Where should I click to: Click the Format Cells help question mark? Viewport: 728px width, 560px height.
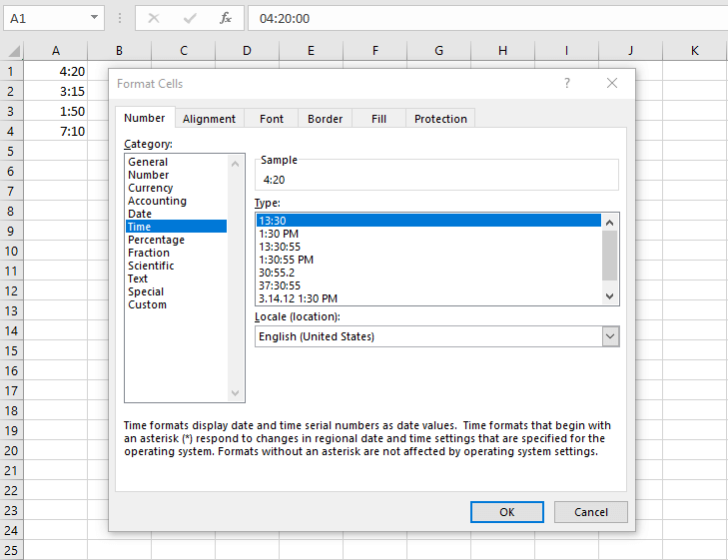tap(567, 83)
